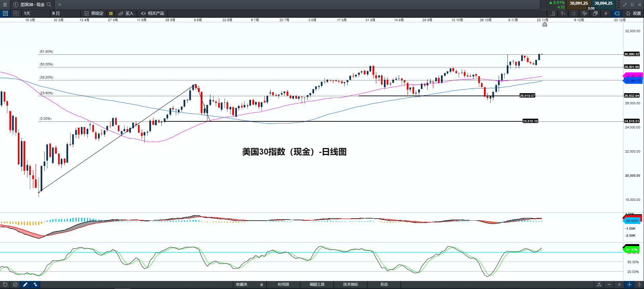644x289 pixels.
Task: Toggle the crosshair selection frame tool
Action: (x=574, y=13)
